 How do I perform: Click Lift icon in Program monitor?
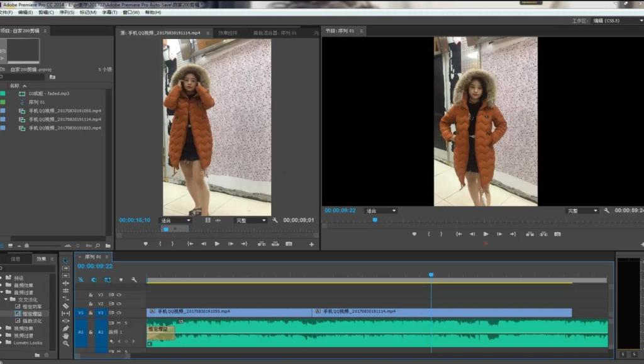(530, 234)
